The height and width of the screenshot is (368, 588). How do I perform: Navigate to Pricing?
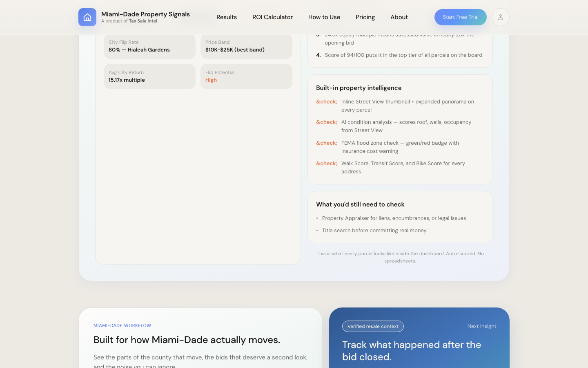(365, 17)
